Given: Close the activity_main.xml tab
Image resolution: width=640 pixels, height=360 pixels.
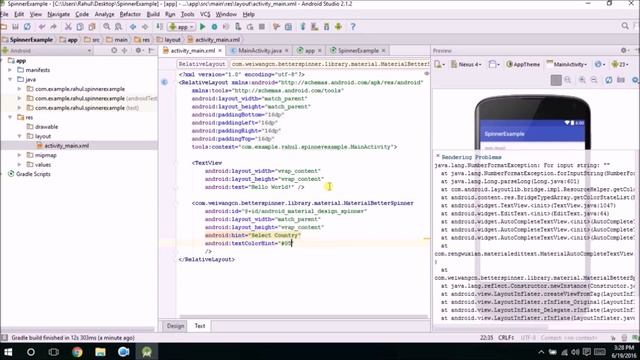Looking at the screenshot, I should tap(220, 51).
